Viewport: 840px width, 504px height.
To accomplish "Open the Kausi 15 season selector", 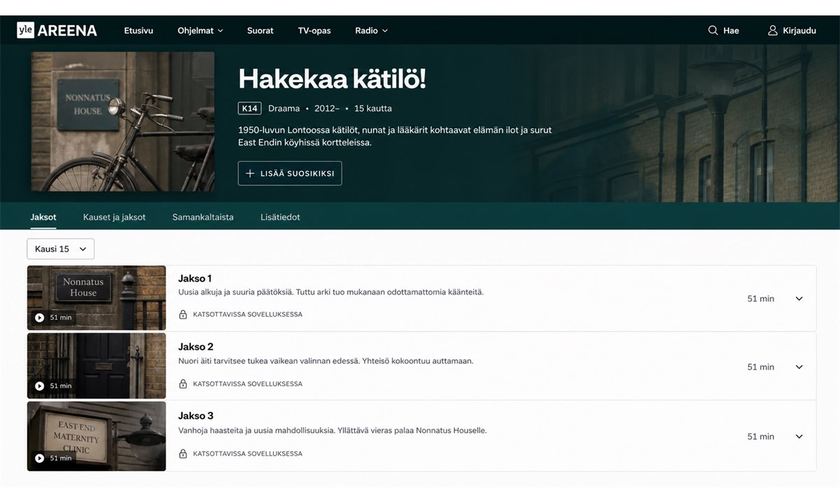I will [x=60, y=249].
